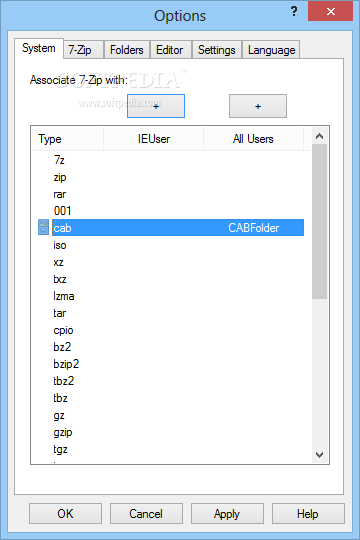Click the plus button above All Users column
360x540 pixels.
pyautogui.click(x=258, y=106)
